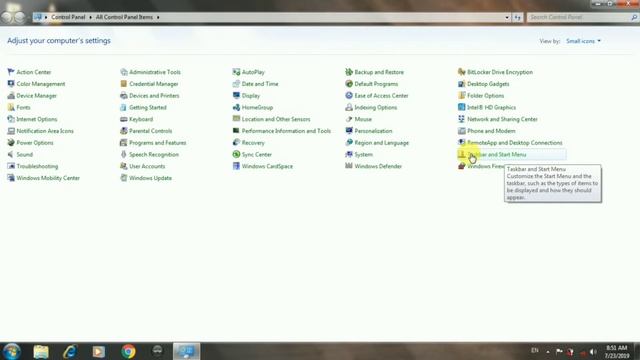The image size is (640, 360).
Task: Open Getting Started link
Action: [148, 107]
